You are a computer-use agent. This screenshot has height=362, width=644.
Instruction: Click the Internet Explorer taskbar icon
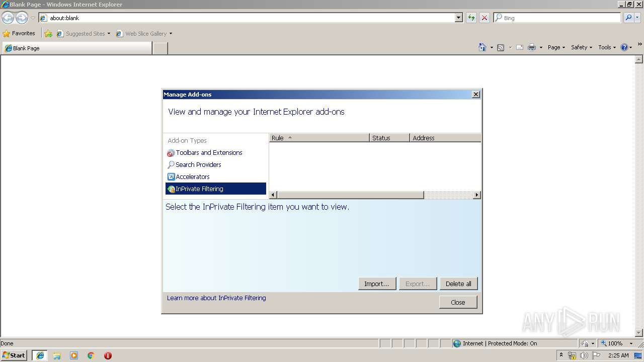(x=40, y=355)
